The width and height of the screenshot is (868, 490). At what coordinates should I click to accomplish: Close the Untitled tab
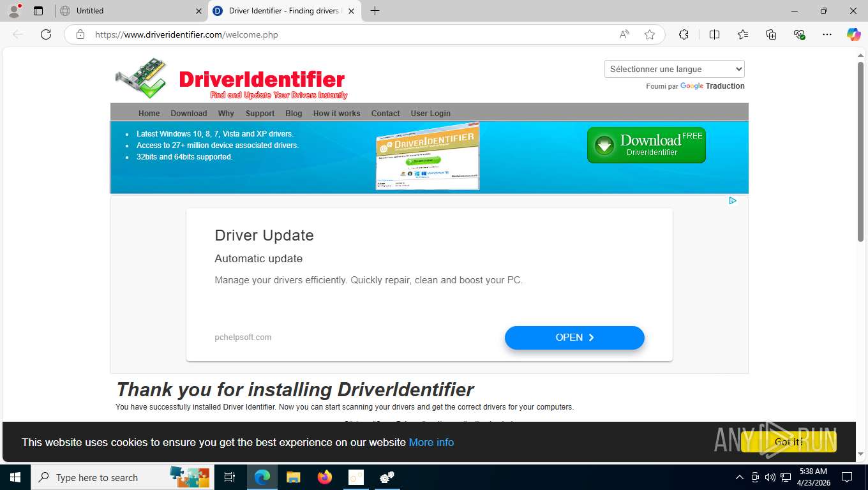[198, 11]
